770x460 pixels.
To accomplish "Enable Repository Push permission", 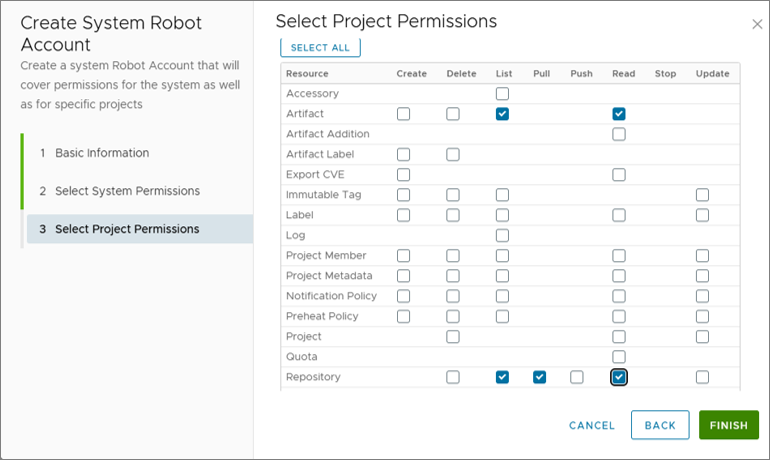I will click(x=576, y=377).
